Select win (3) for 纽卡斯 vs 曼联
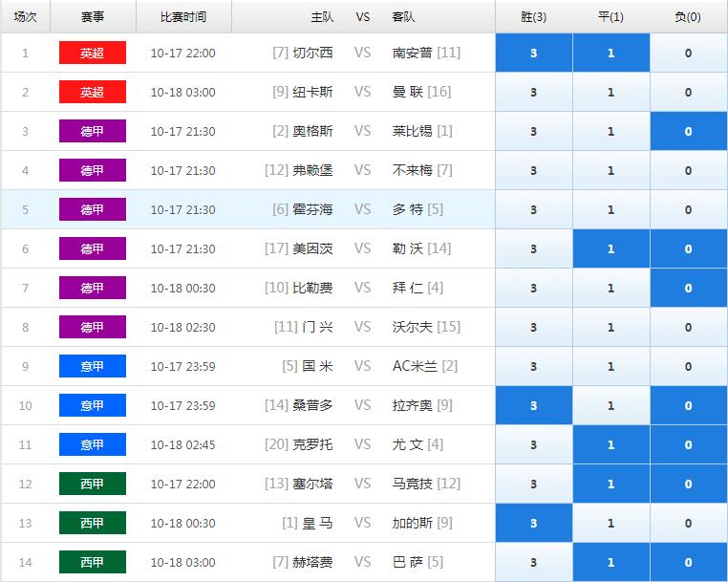This screenshot has width=728, height=582. pos(533,92)
